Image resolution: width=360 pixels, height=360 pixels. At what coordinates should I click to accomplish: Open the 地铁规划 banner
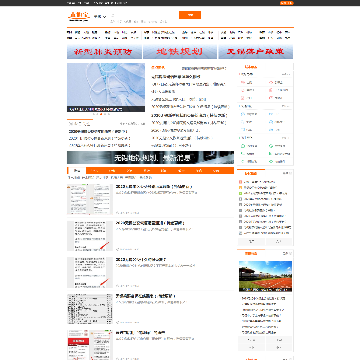180,52
